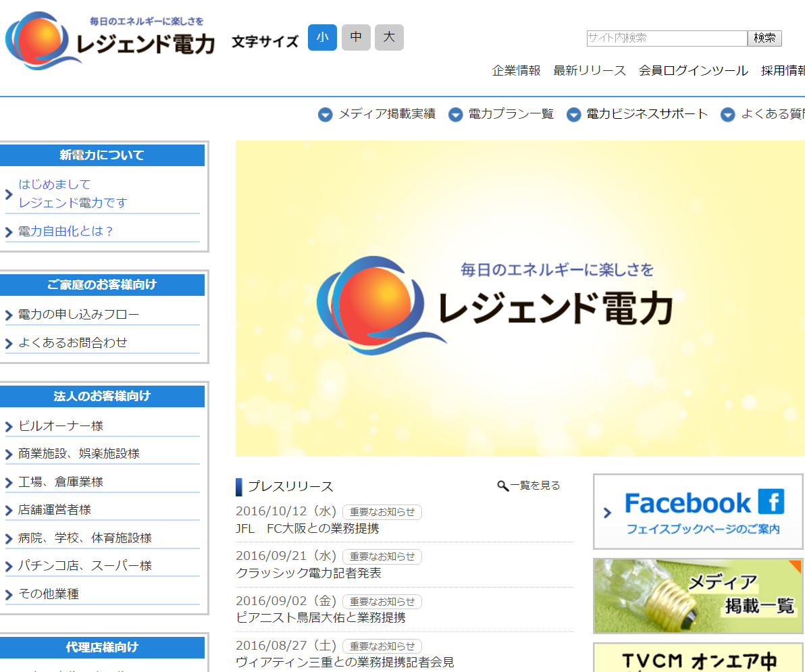805x672 pixels.
Task: Open the 電力の申し込みフロー sidebar link
Action: pyautogui.click(x=78, y=315)
